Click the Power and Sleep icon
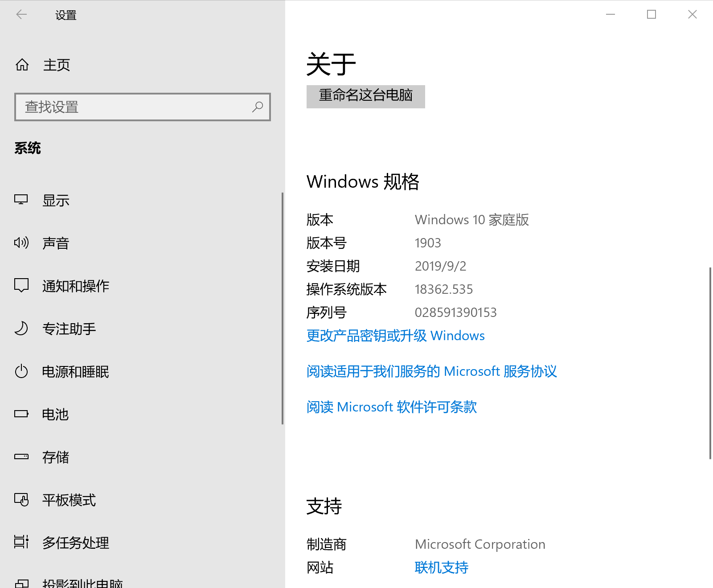713x588 pixels. 21,371
